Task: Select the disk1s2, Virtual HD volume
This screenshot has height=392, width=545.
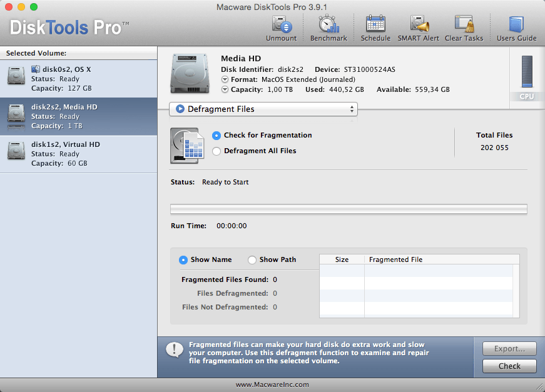Action: tap(79, 154)
